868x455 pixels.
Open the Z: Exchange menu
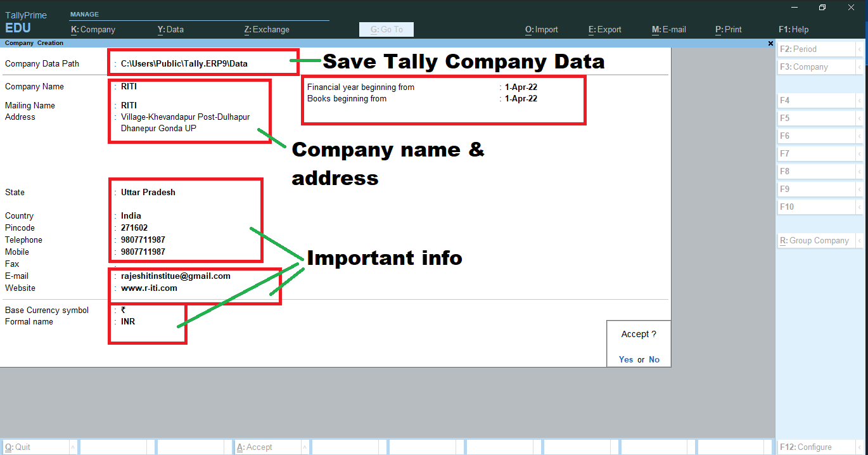coord(266,29)
